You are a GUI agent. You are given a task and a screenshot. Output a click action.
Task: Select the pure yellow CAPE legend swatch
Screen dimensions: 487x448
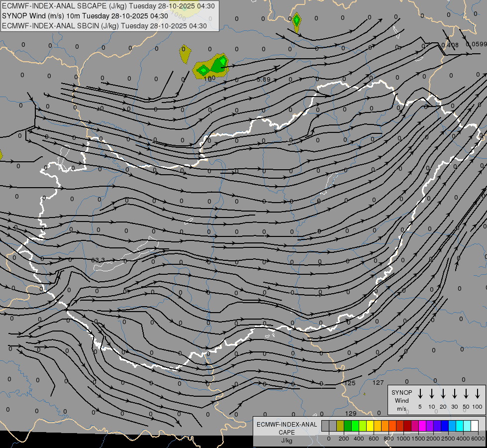(x=370, y=426)
